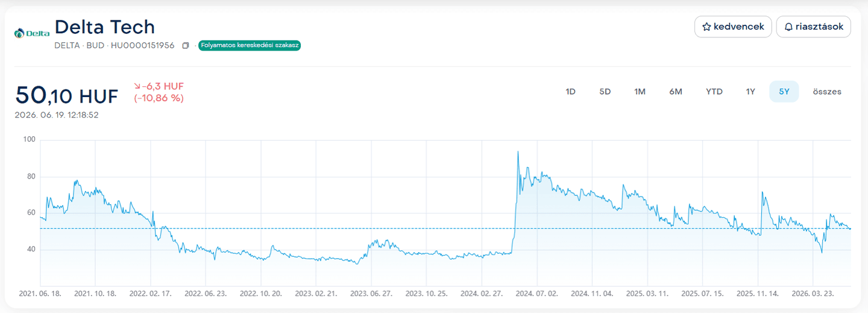Show összes full history range

[x=827, y=92]
